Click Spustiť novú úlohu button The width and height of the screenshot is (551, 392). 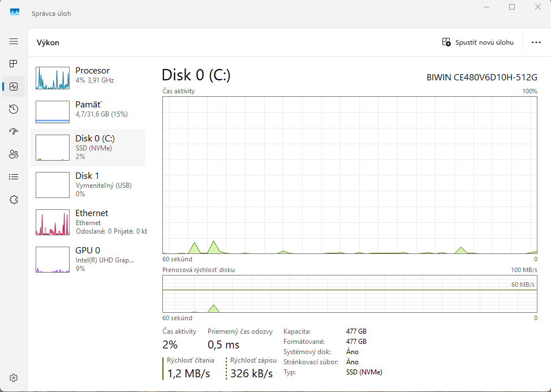(x=477, y=42)
